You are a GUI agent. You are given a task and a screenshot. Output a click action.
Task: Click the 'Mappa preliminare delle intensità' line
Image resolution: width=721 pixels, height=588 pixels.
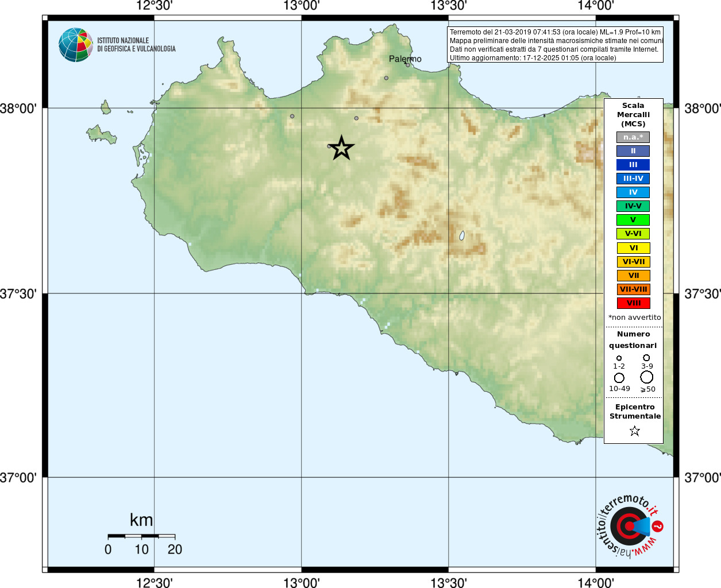click(556, 41)
